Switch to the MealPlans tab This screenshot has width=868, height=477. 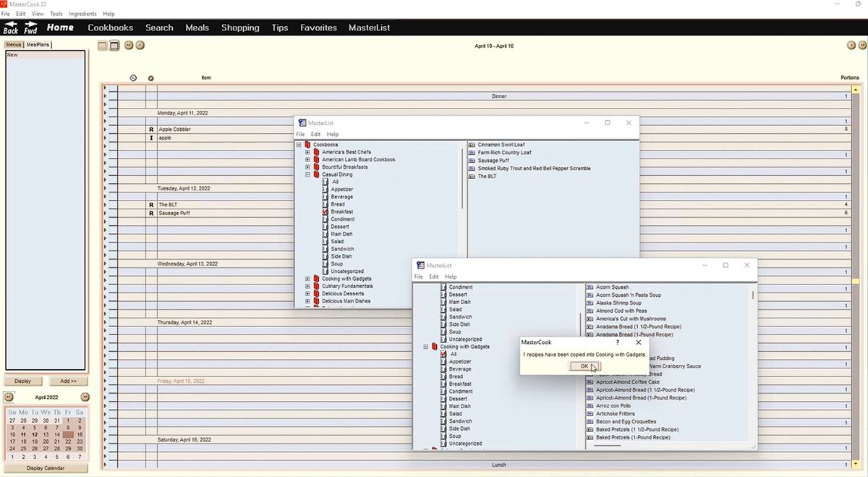(38, 45)
